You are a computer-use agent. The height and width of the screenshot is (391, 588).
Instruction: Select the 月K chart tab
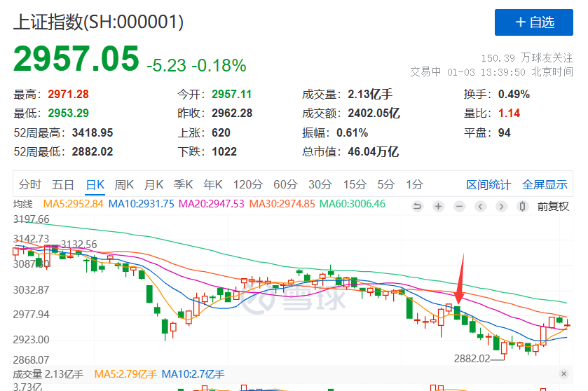[x=153, y=184]
